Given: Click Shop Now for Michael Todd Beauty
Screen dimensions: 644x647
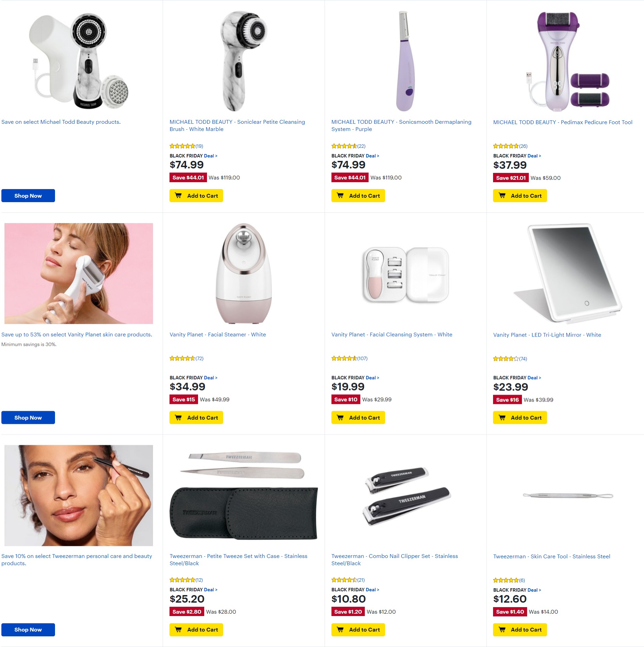Looking at the screenshot, I should click(x=28, y=196).
